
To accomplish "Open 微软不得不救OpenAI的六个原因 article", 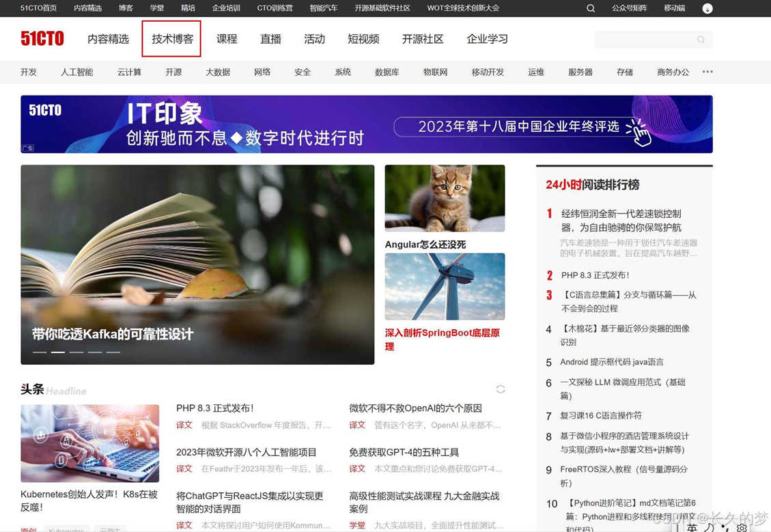I will click(x=415, y=408).
